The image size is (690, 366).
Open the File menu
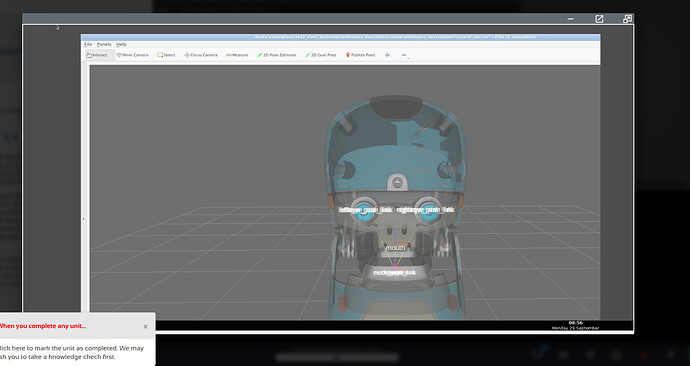point(88,44)
